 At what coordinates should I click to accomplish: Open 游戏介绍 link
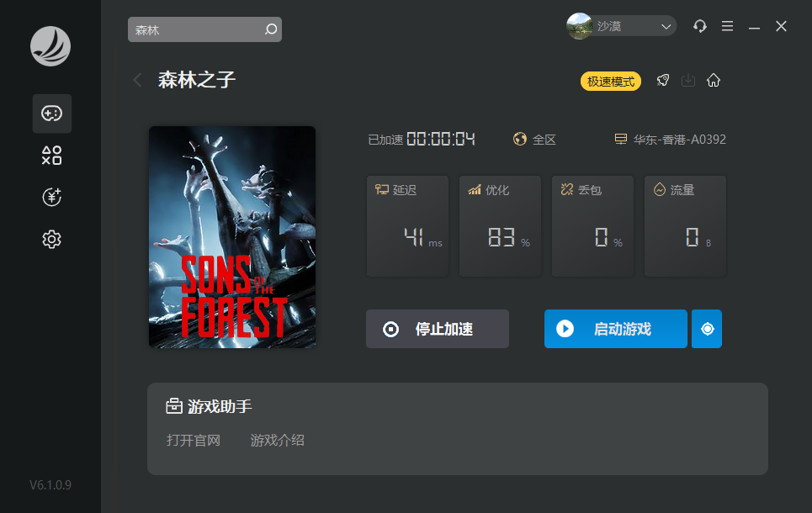point(278,441)
